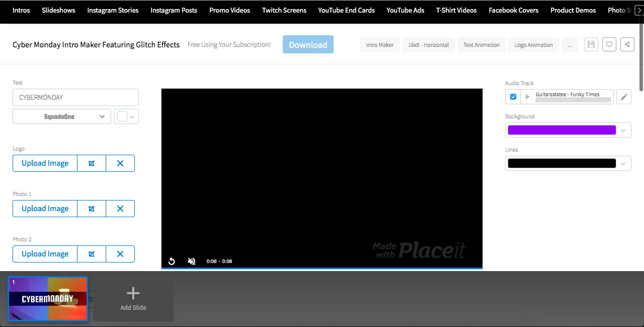Screen dimensions: 644x327
Task: Click the Text Animation tag
Action: click(481, 45)
